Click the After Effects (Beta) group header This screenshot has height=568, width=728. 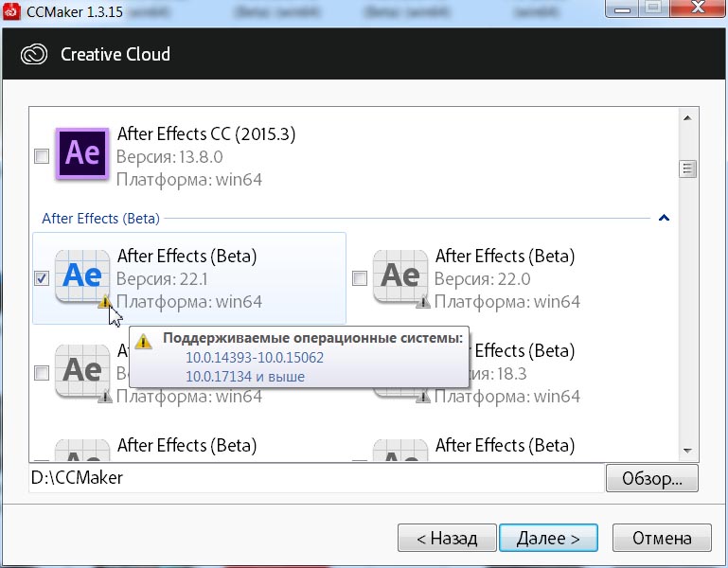[100, 219]
